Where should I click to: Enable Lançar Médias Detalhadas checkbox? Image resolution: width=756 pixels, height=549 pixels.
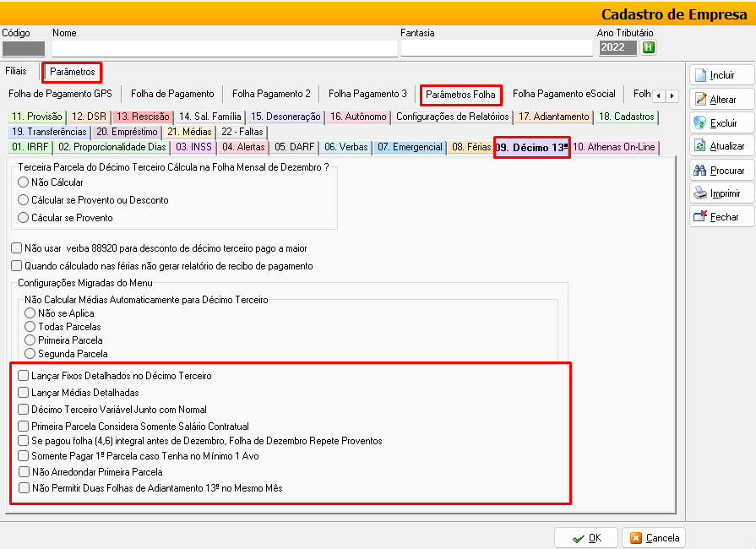[x=24, y=393]
